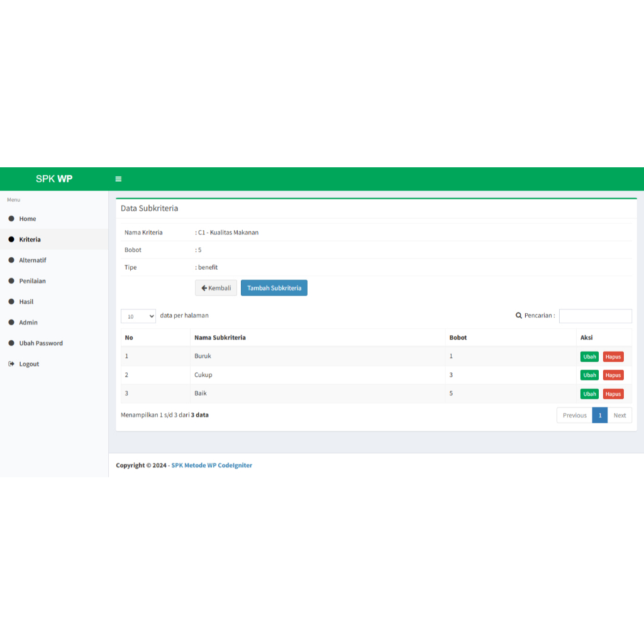The height and width of the screenshot is (644, 644).
Task: Click Hapus for the Cukup row
Action: pyautogui.click(x=613, y=375)
